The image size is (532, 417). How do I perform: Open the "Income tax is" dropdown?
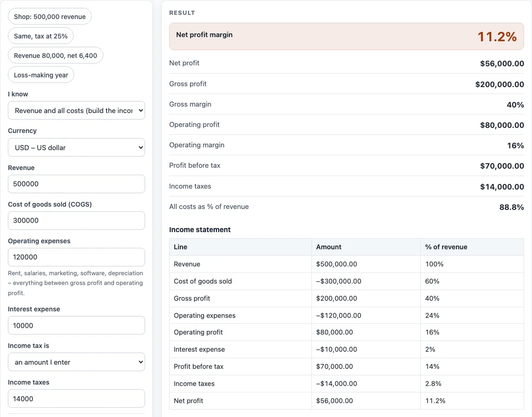click(76, 362)
